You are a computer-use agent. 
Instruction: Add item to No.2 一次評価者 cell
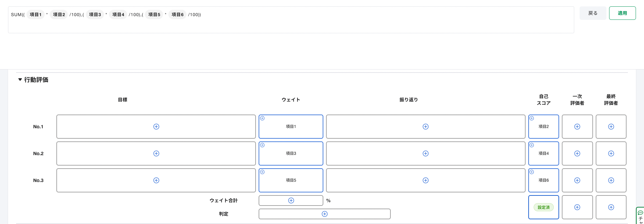(577, 153)
